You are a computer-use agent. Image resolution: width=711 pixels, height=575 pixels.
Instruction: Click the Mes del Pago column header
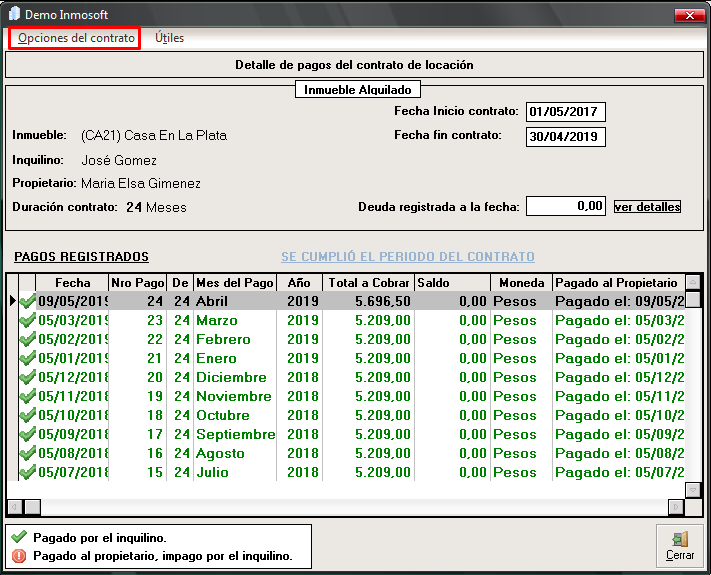pos(234,283)
